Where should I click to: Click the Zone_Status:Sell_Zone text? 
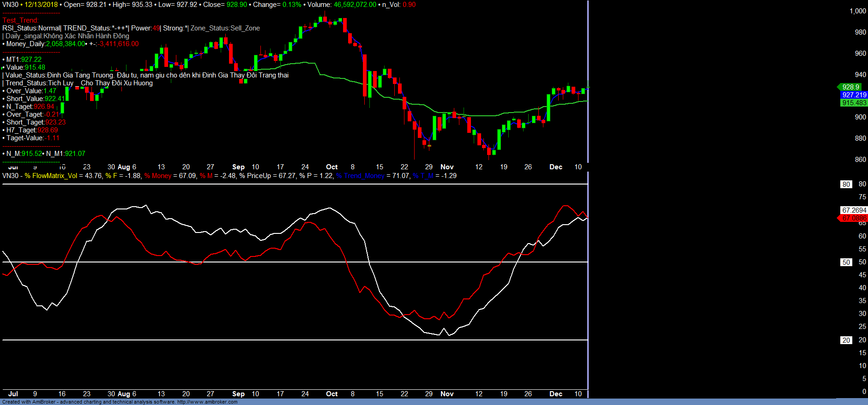click(225, 28)
